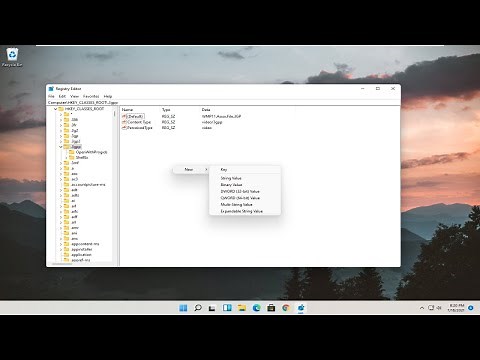
Task: Open the Favorites menu
Action: pos(91,96)
